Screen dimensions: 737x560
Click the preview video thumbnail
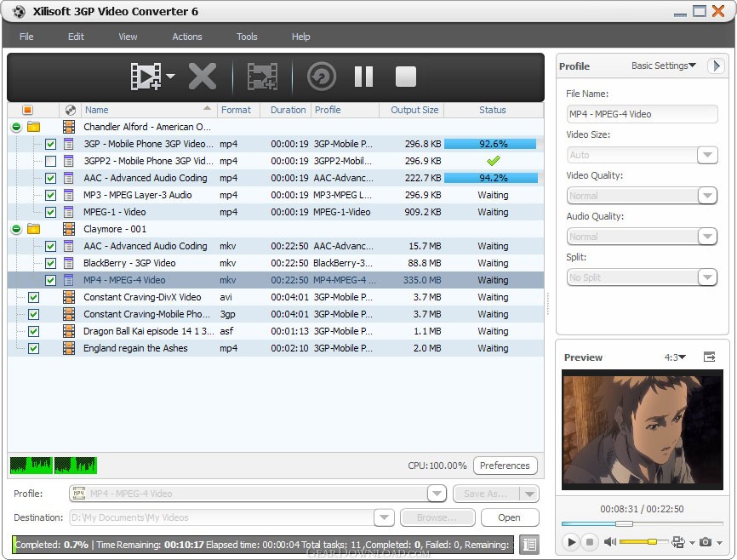642,430
